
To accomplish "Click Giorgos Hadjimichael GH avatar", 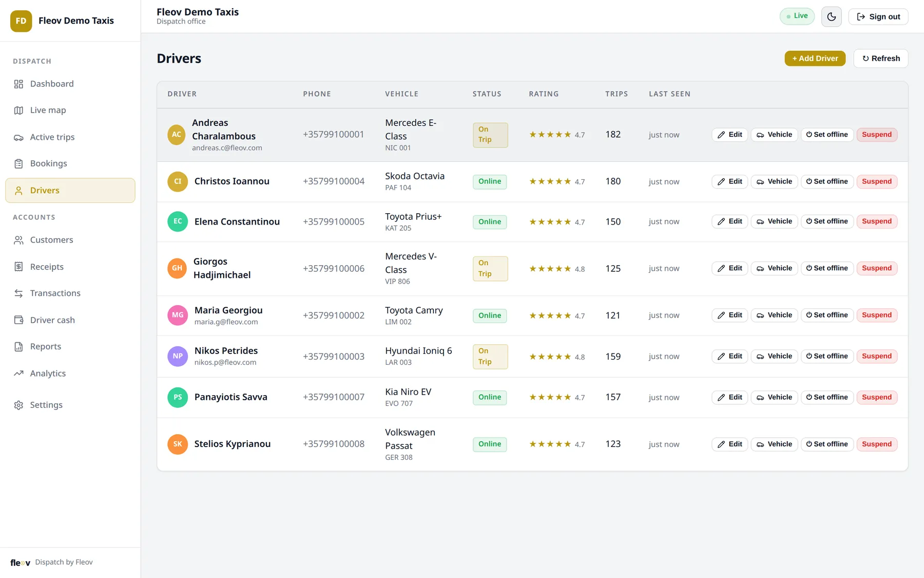I will point(177,268).
